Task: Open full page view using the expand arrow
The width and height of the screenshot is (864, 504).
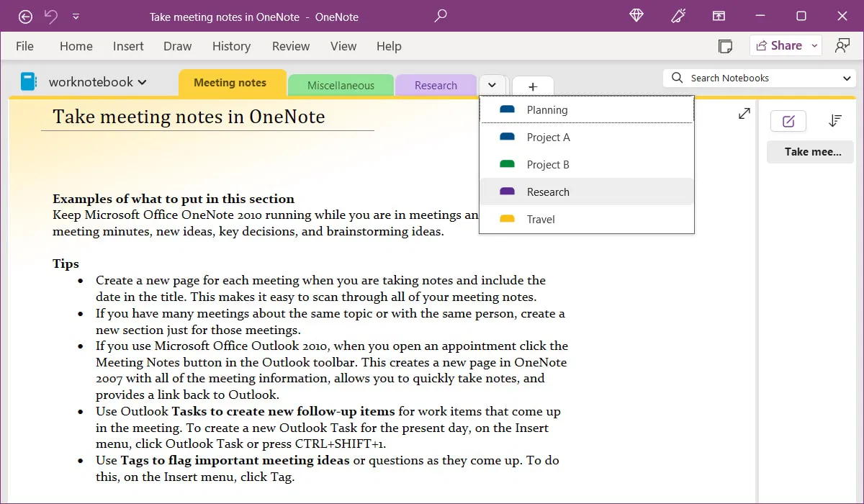Action: 744,113
